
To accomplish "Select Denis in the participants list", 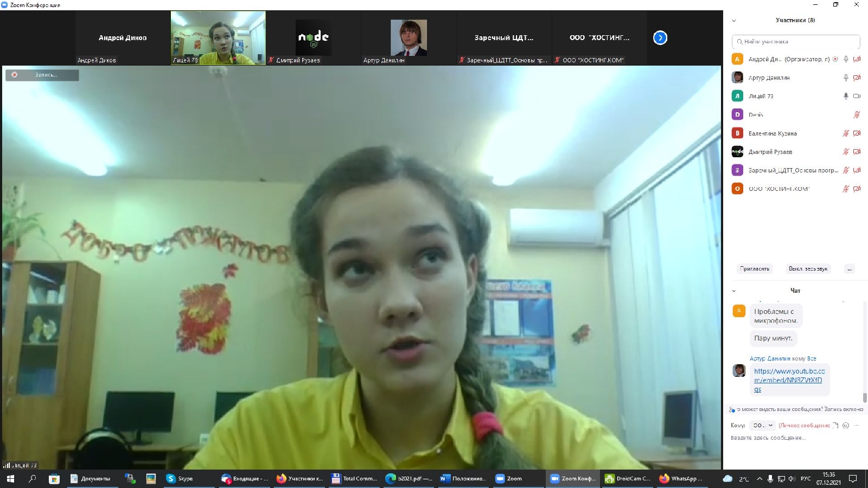I will [x=756, y=115].
